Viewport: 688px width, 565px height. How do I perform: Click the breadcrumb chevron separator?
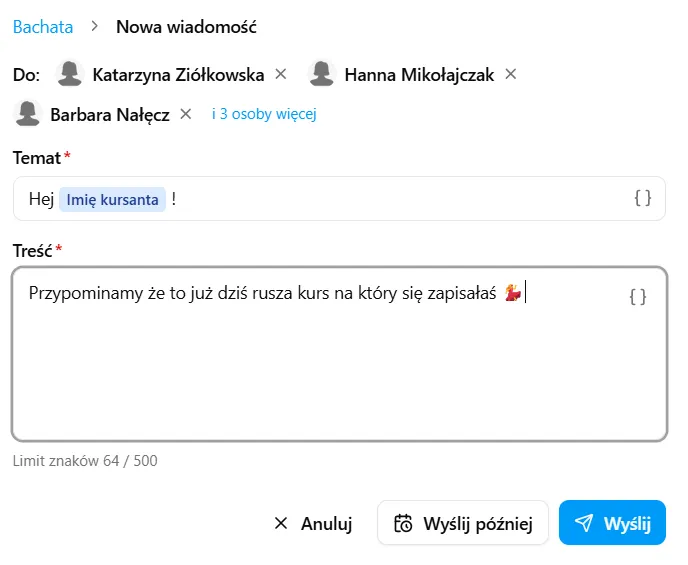[95, 27]
